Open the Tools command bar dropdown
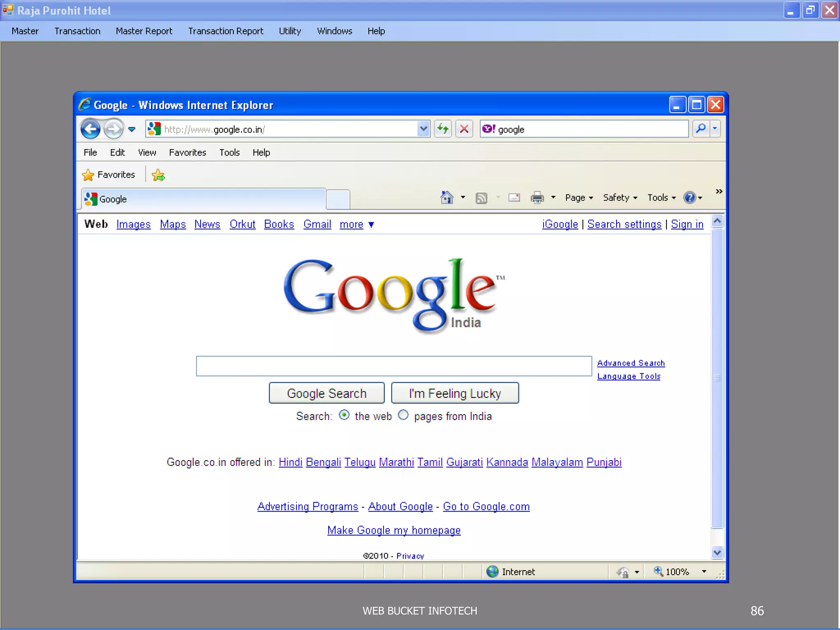This screenshot has width=840, height=630. (662, 198)
